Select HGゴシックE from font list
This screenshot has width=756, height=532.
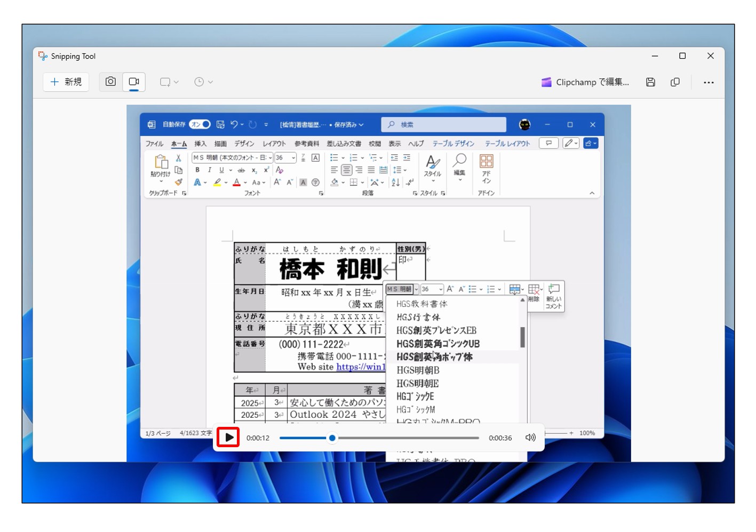click(415, 396)
